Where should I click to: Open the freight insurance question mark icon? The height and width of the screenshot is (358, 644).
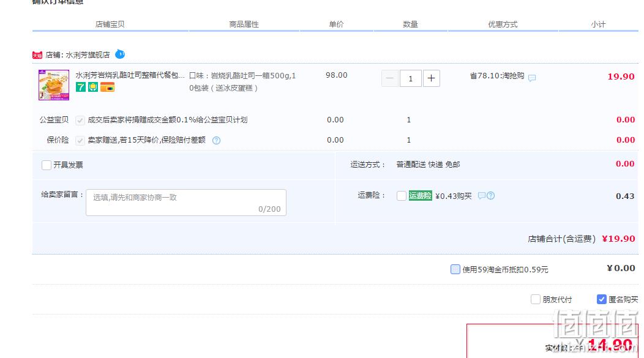click(x=491, y=196)
